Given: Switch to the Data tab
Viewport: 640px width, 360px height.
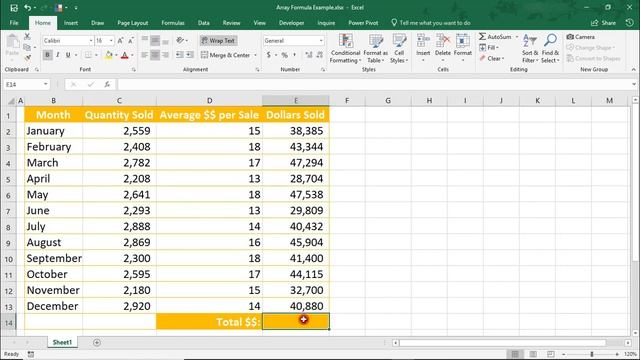Looking at the screenshot, I should click(204, 23).
